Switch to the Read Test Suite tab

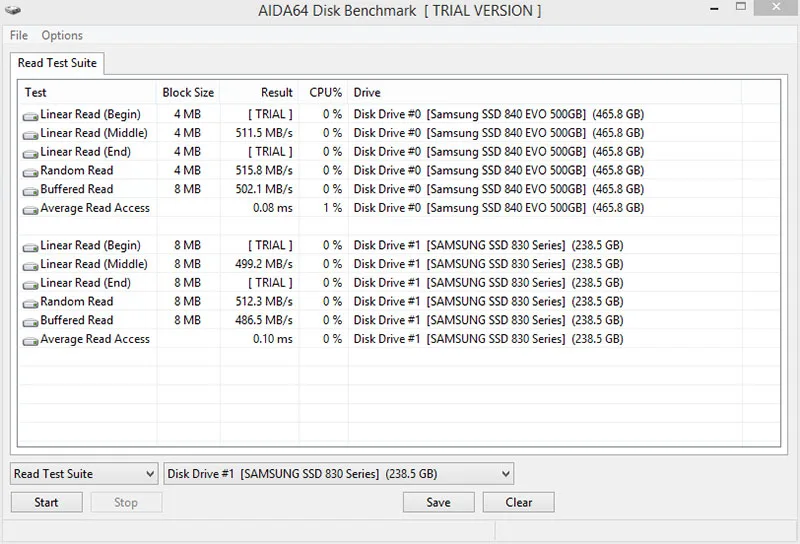pos(57,63)
